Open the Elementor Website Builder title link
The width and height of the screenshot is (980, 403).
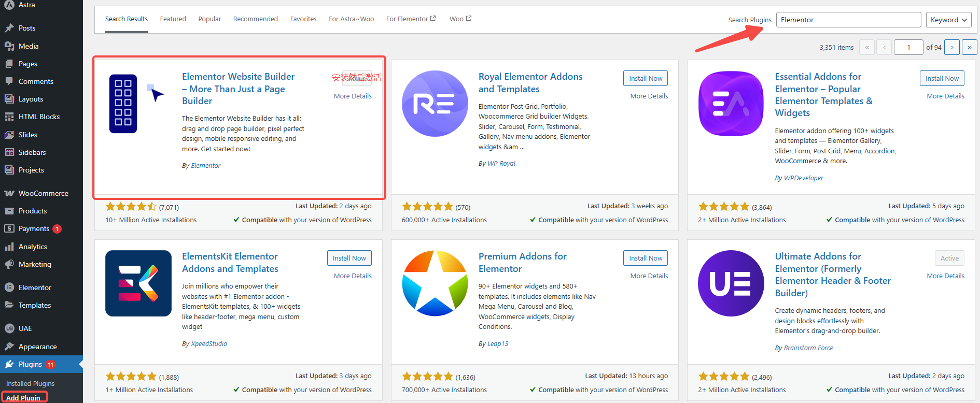[238, 89]
